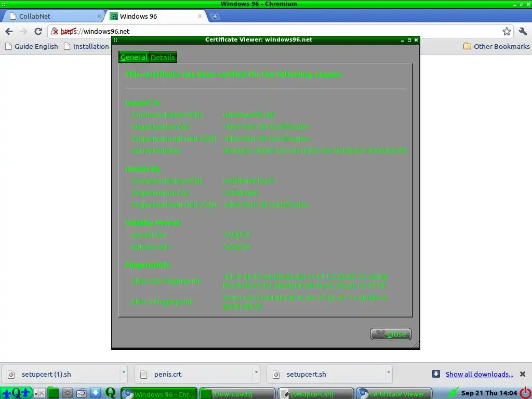This screenshot has height=399, width=532.
Task: Open the gear settings launcher in taskbar
Action: click(67, 393)
